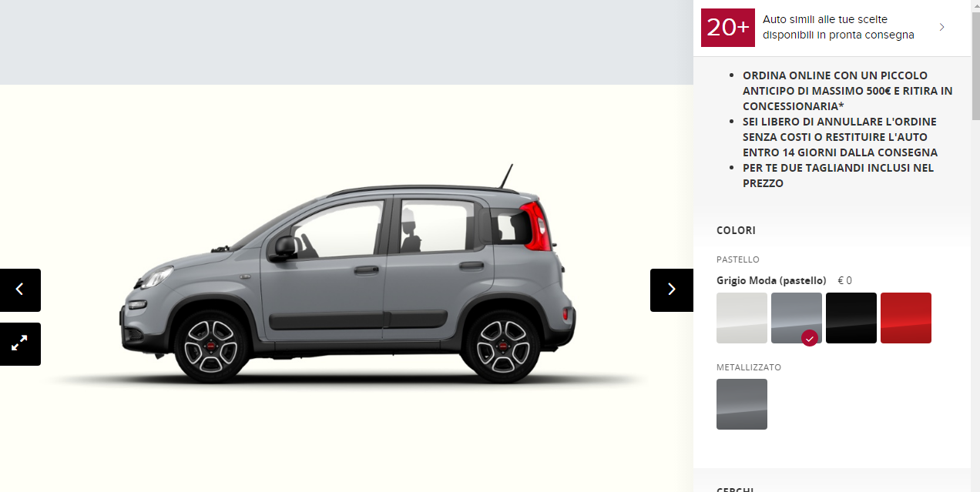Click the page vertical scrollbar thumb

pyautogui.click(x=975, y=60)
